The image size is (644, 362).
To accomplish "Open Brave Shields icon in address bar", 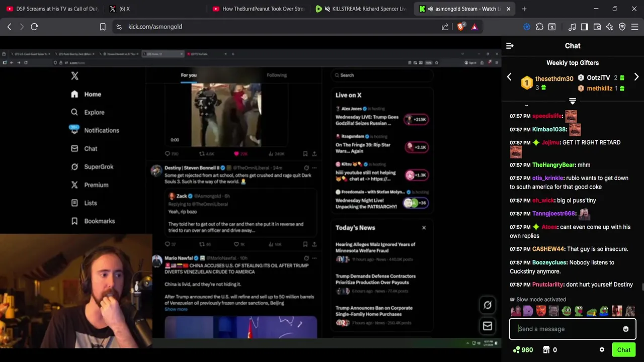I will point(460,27).
